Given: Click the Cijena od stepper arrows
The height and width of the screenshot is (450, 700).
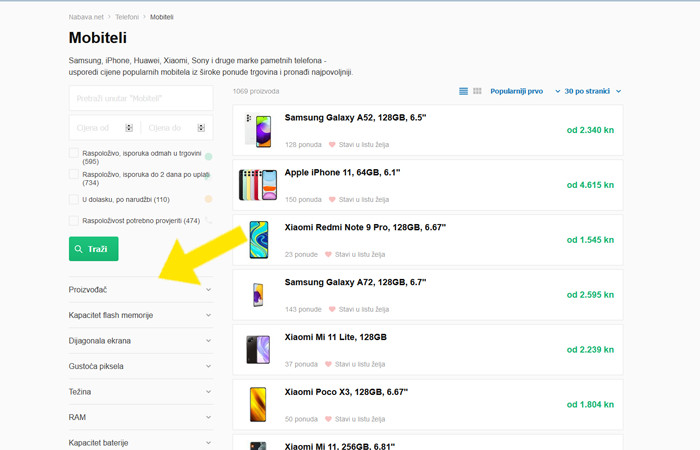Looking at the screenshot, I should [x=129, y=128].
